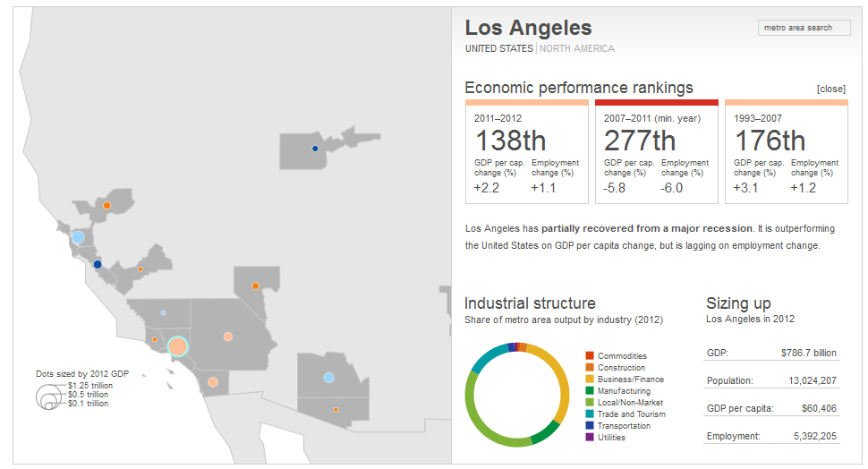Click the orange Sacramento metro dot
The width and height of the screenshot is (868, 469).
click(106, 206)
